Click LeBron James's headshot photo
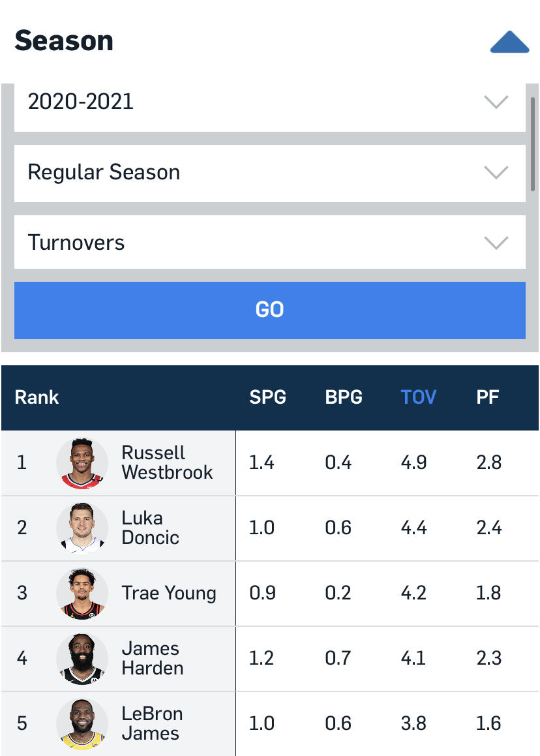This screenshot has height=756, width=540. click(82, 724)
